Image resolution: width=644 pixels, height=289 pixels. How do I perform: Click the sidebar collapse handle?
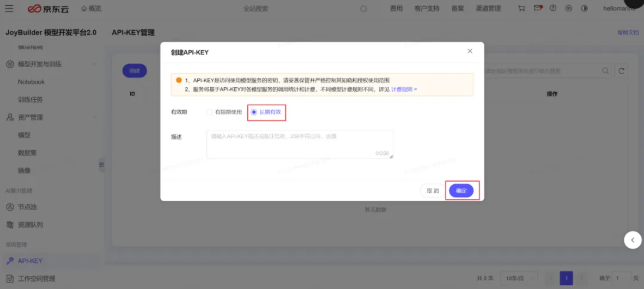tap(101, 165)
